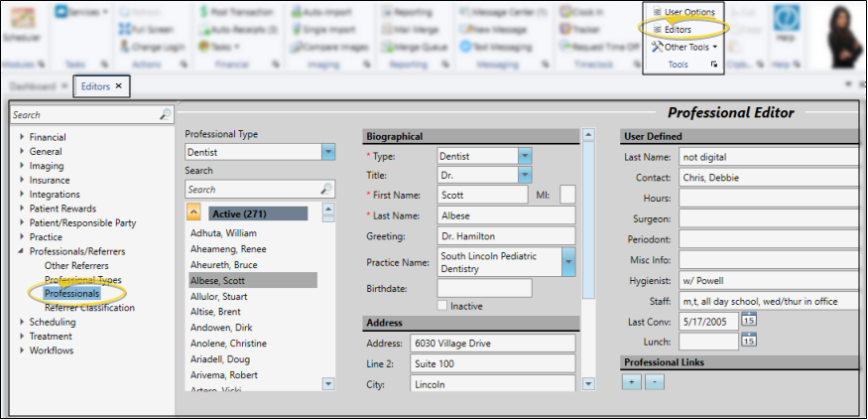Viewport: 868px width, 420px height.
Task: Check the Inactive checkbox
Action: [x=443, y=305]
